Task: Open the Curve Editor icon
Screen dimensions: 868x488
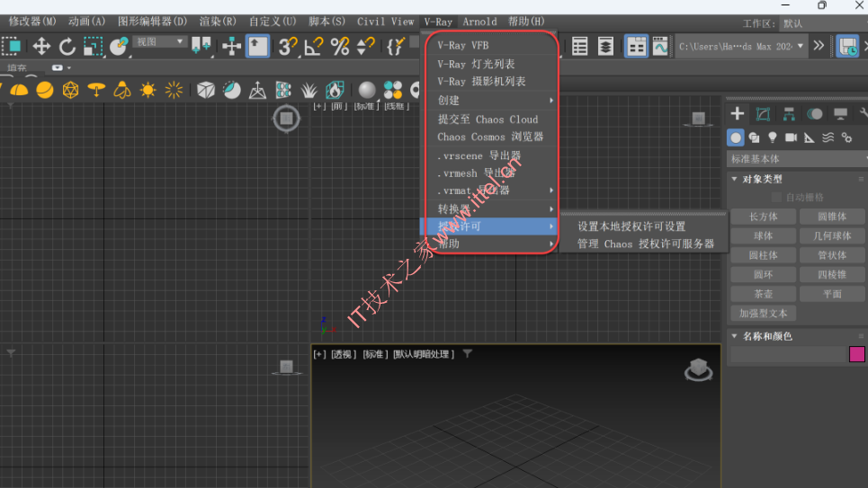Action: click(x=660, y=47)
